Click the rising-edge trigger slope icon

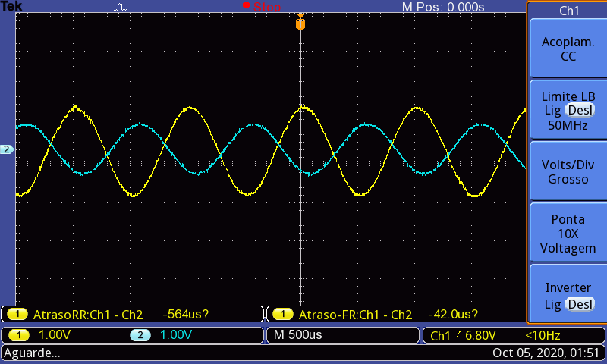tap(458, 334)
